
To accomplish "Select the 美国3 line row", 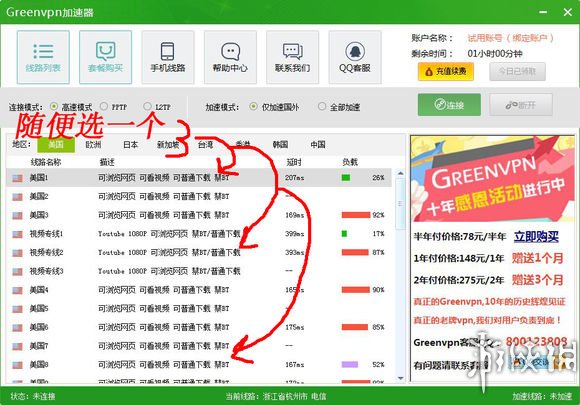I will [x=199, y=215].
